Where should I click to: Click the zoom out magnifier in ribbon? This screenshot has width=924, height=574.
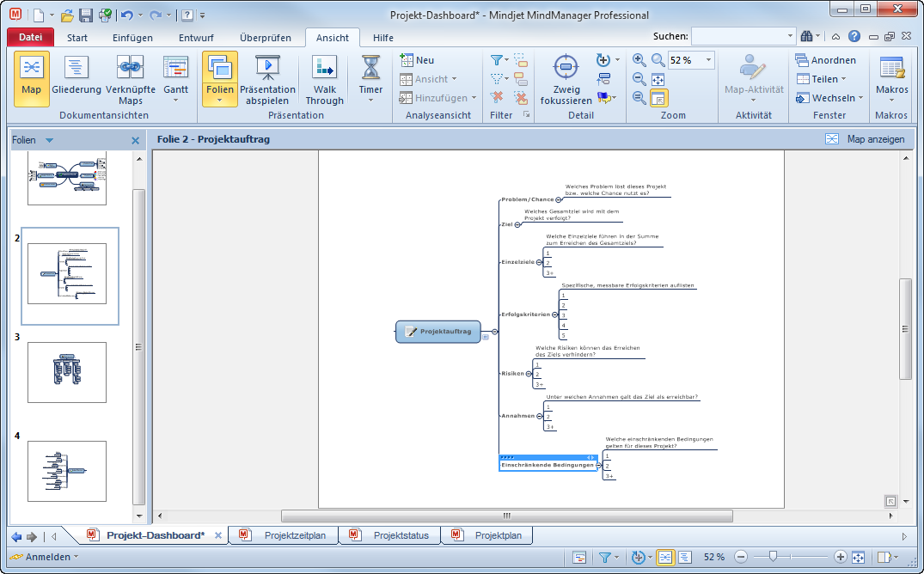click(x=639, y=79)
